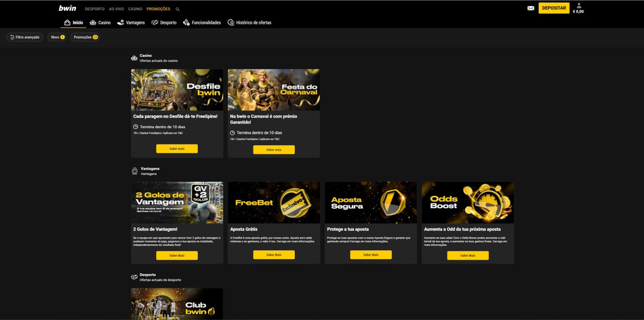Open Desporto in top navigation
This screenshot has height=320, width=644.
[95, 9]
